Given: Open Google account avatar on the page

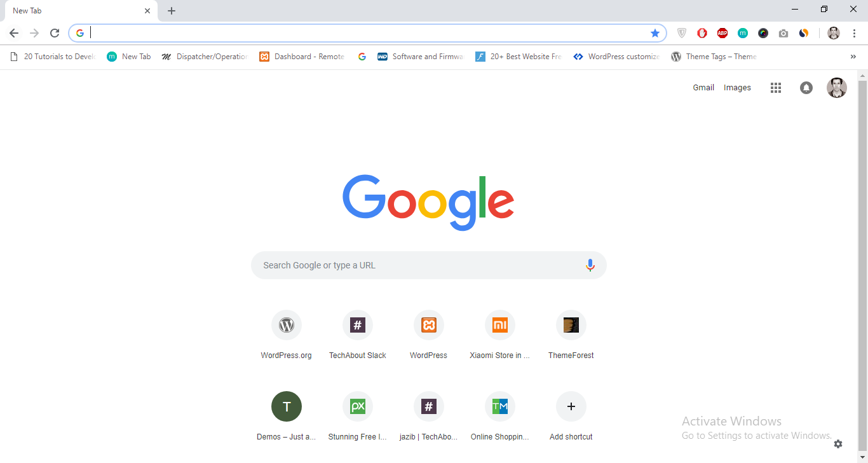Looking at the screenshot, I should coord(837,88).
